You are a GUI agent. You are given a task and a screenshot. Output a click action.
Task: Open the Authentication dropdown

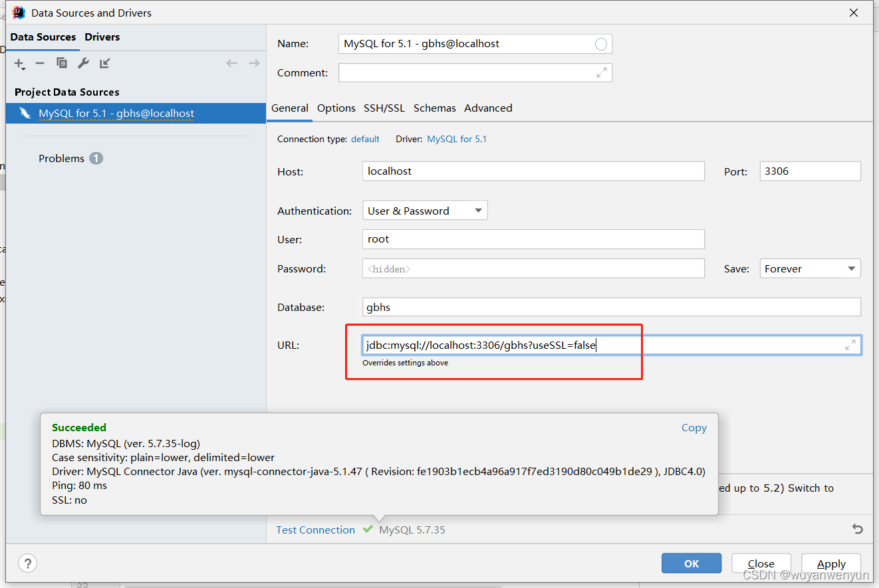click(425, 211)
